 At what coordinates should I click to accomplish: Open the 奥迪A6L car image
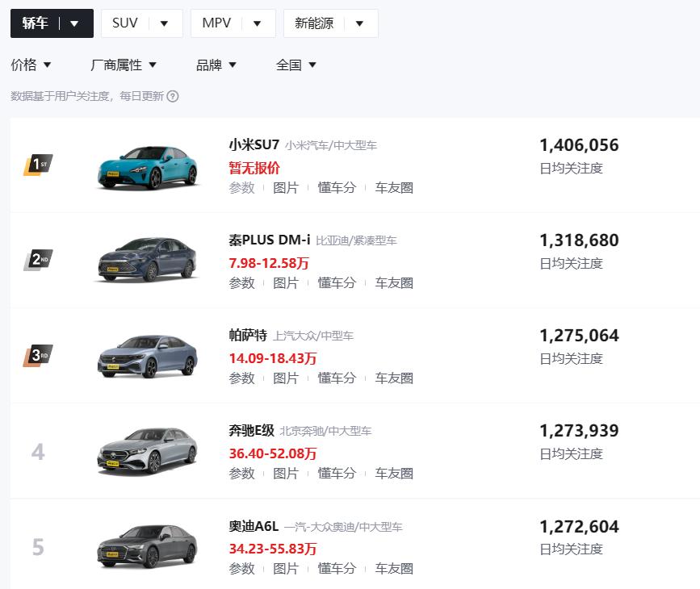pyautogui.click(x=147, y=545)
